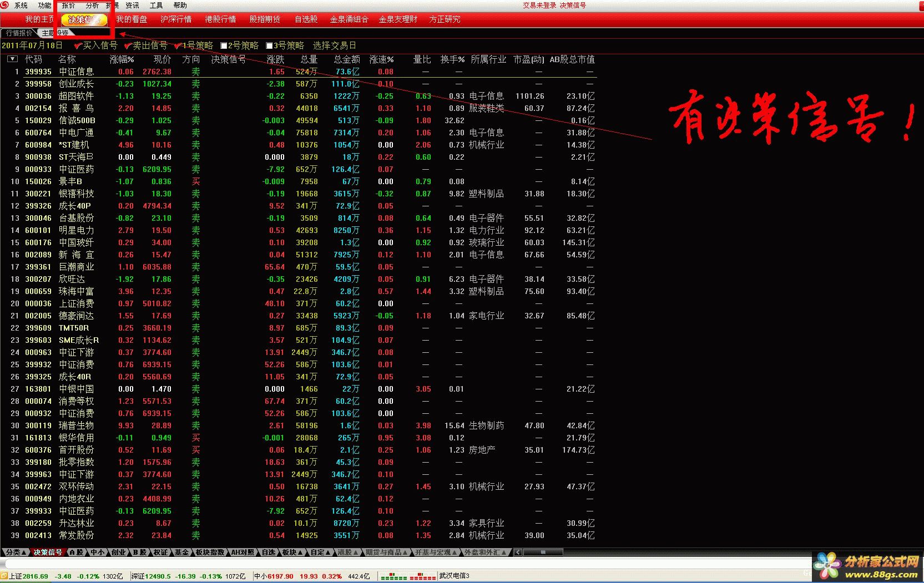Switch to the 我的看盘 tab

click(132, 19)
